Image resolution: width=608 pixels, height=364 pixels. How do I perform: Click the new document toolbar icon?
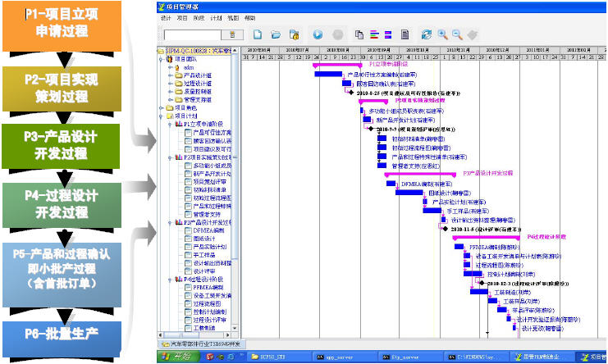click(x=258, y=34)
